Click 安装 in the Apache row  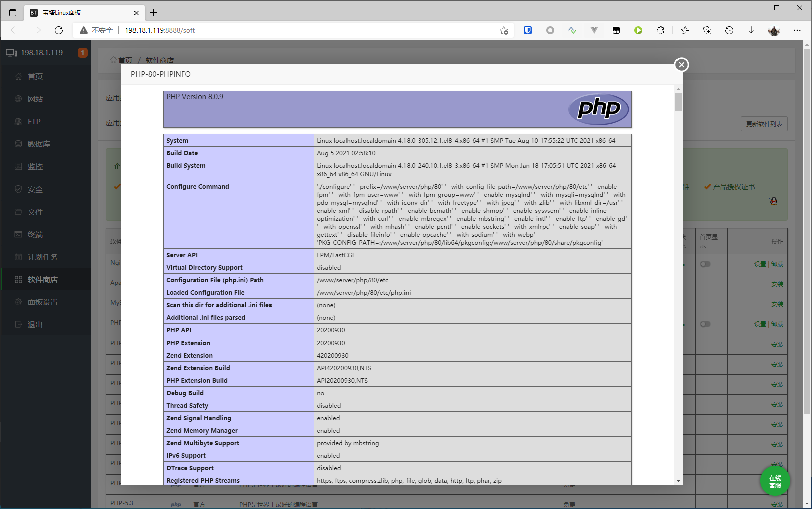777,284
